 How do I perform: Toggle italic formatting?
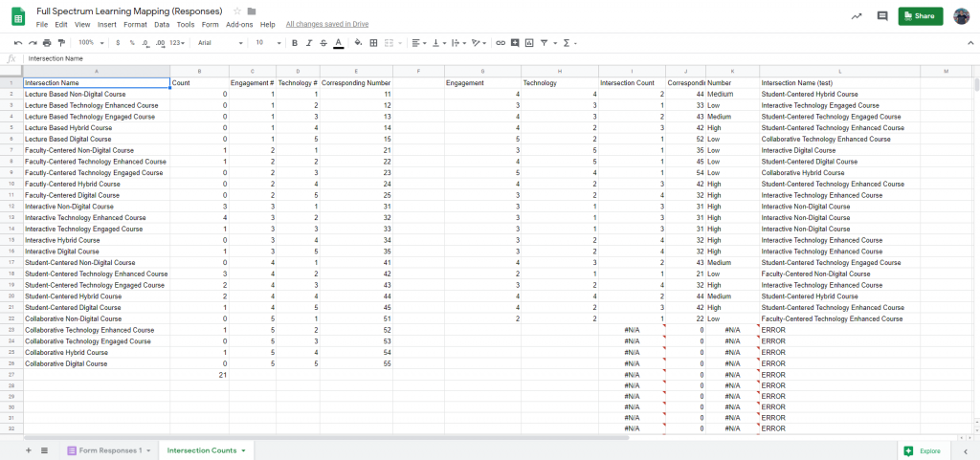coord(308,43)
